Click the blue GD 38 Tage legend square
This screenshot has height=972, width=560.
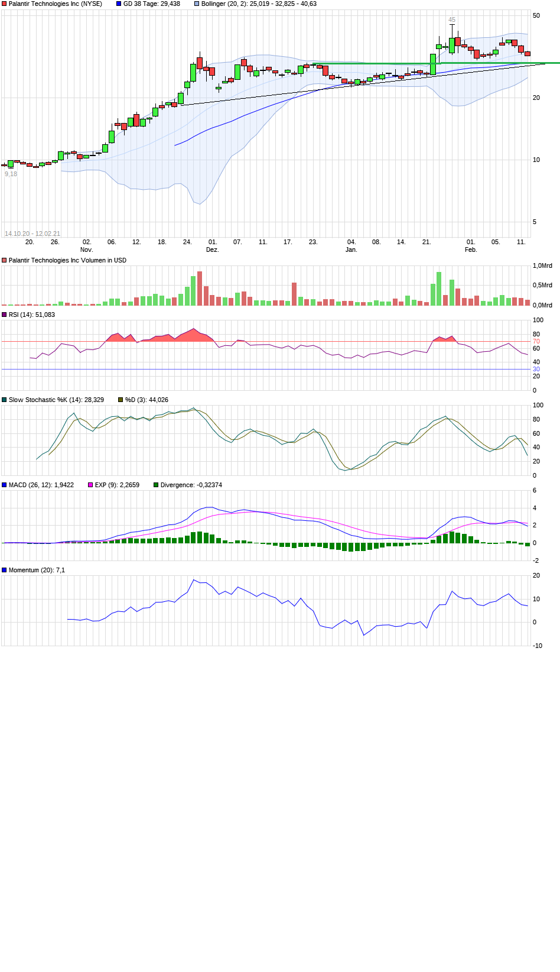pos(119,4)
